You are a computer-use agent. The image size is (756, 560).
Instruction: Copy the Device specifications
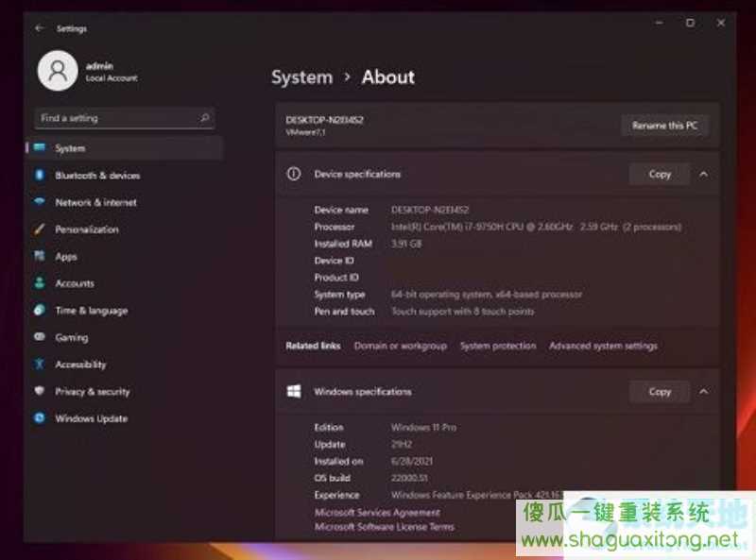click(x=660, y=174)
